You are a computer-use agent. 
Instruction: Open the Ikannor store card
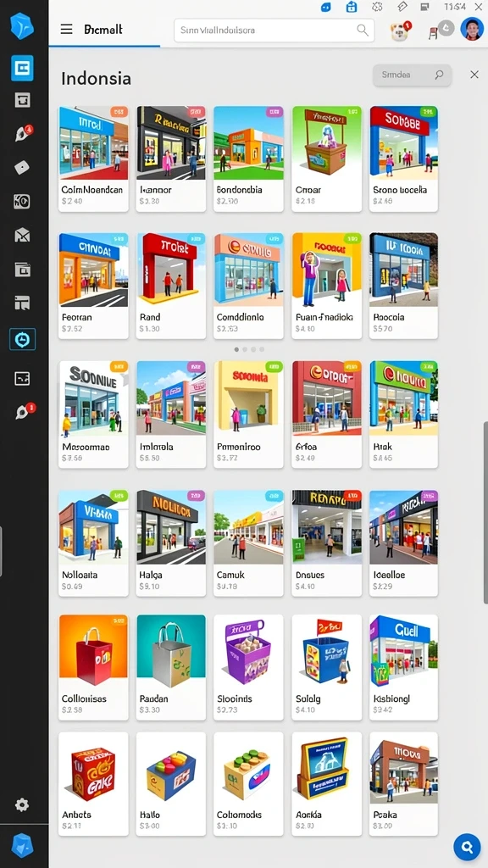click(x=171, y=159)
